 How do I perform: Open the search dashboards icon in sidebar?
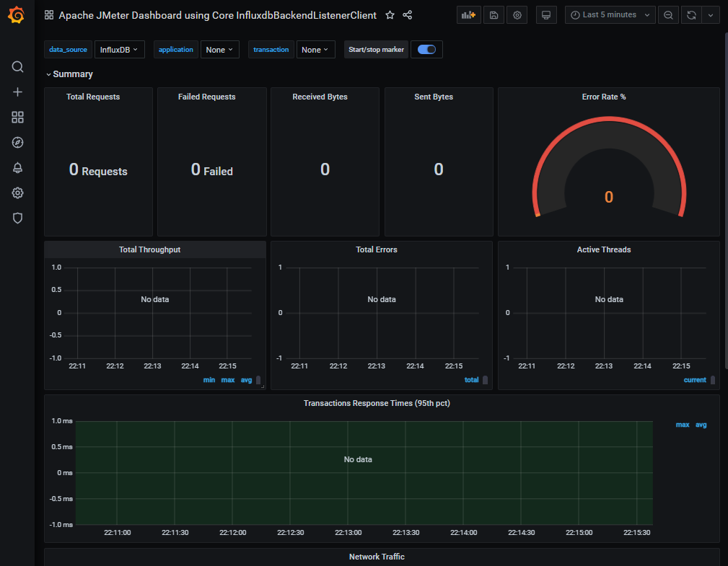[x=17, y=67]
